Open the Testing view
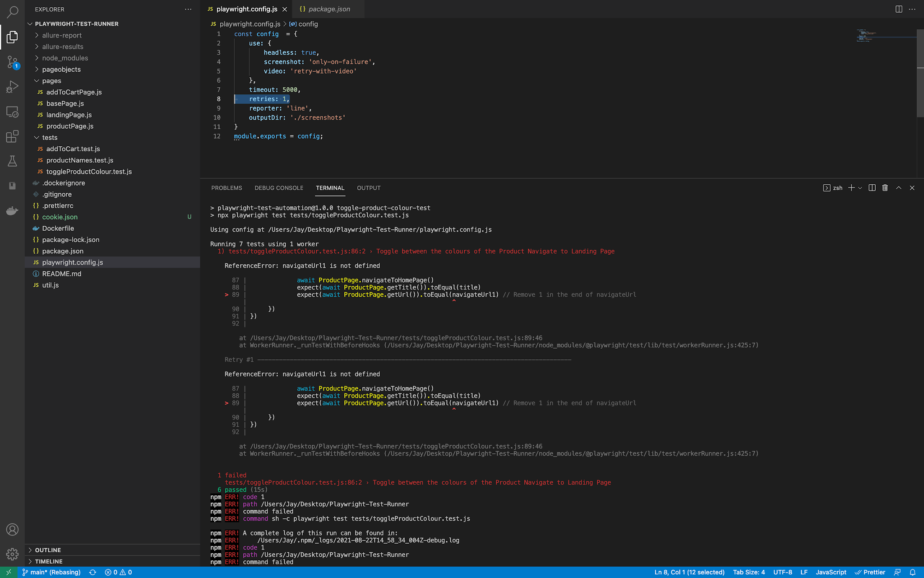This screenshot has width=924, height=578. (12, 161)
